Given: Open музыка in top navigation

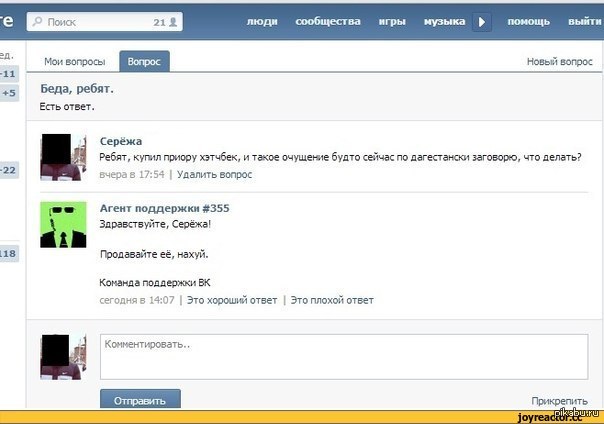Looking at the screenshot, I should (444, 22).
